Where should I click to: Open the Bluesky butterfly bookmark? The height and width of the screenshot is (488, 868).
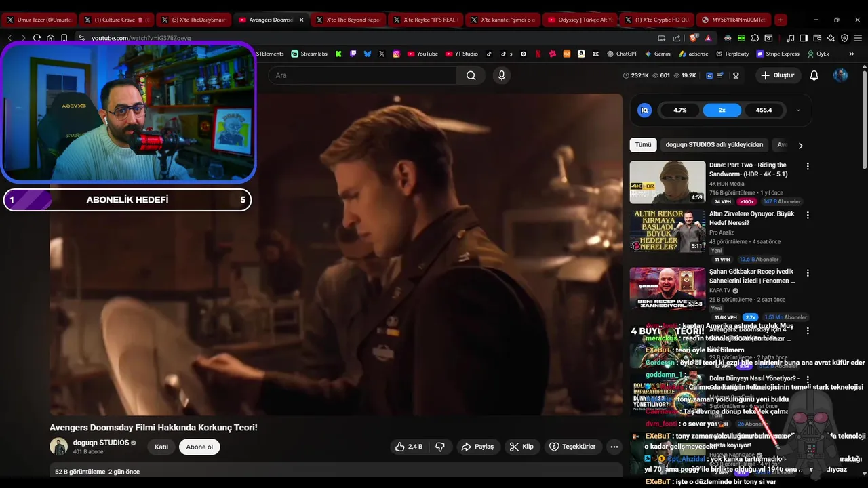368,54
